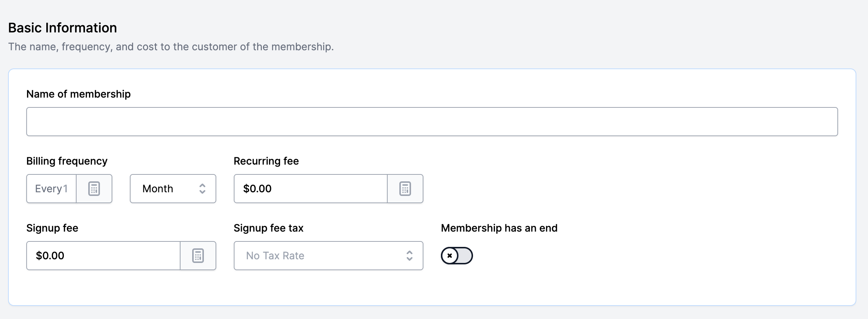Open the Month billing period dropdown
Image resolution: width=868 pixels, height=319 pixels.
pyautogui.click(x=173, y=189)
